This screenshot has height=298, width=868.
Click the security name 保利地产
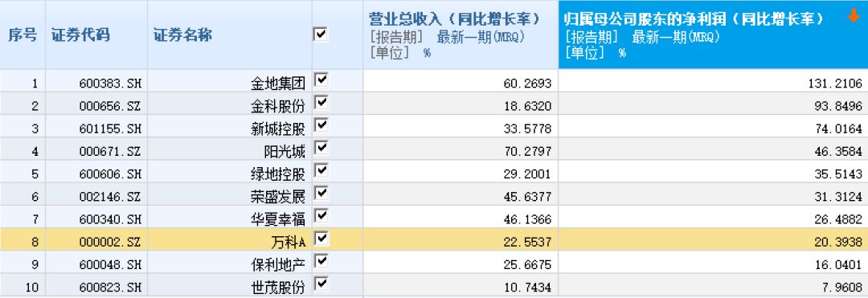click(x=278, y=266)
